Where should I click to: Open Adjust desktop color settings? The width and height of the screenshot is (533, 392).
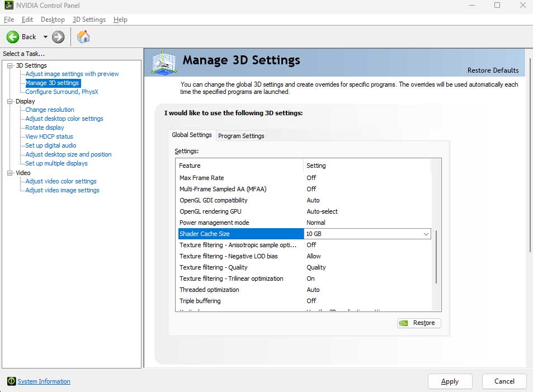[x=64, y=119]
